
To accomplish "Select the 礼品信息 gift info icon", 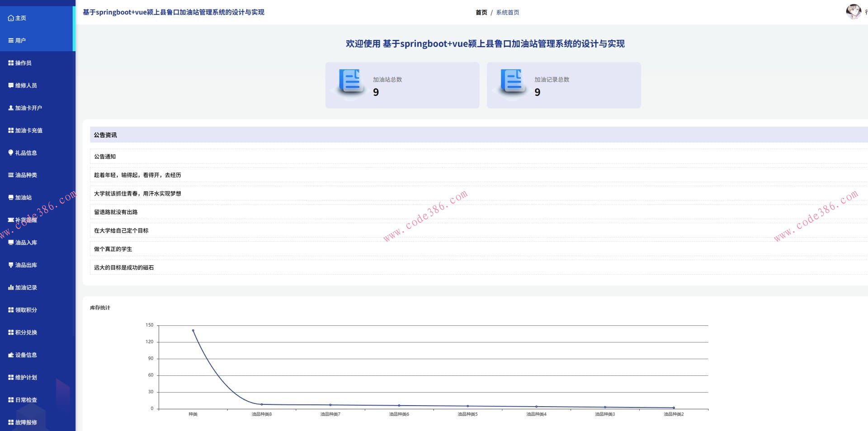I will tap(11, 153).
